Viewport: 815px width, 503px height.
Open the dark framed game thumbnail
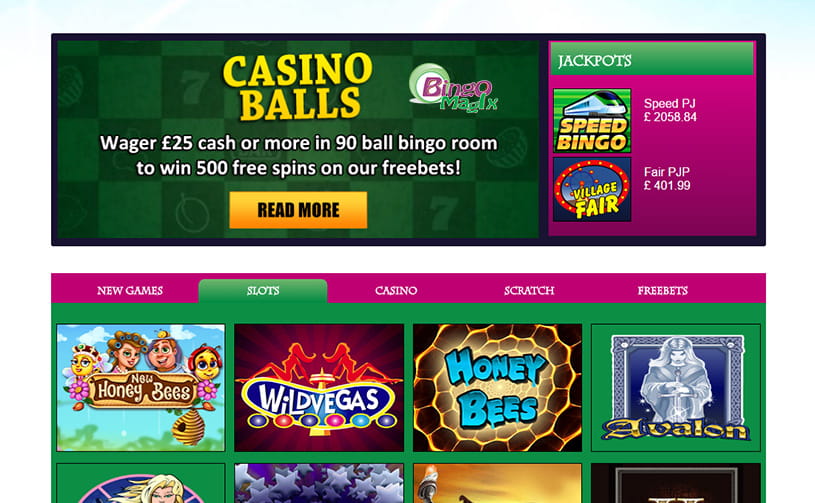[x=676, y=483]
